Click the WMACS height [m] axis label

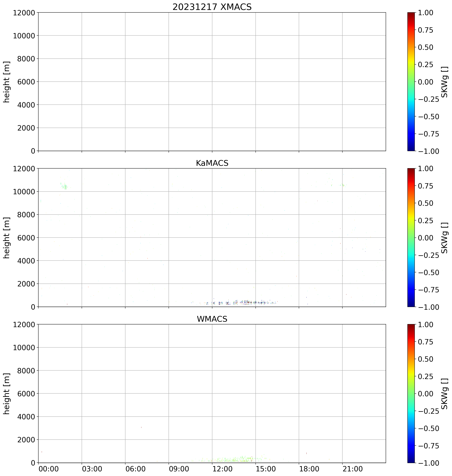(7, 394)
